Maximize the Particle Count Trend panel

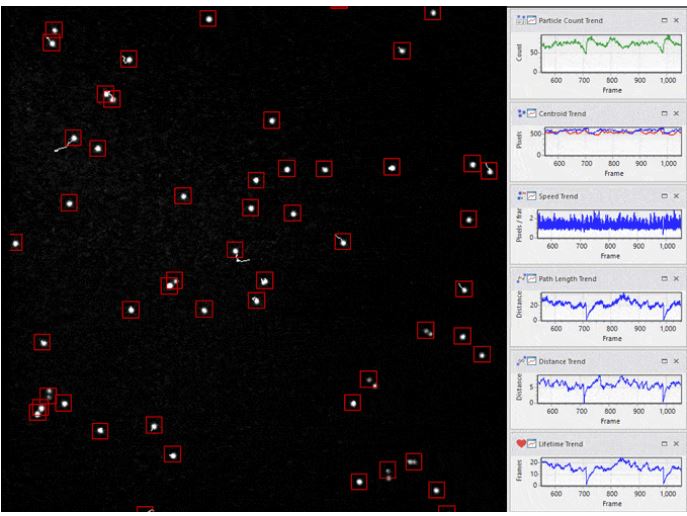(663, 22)
